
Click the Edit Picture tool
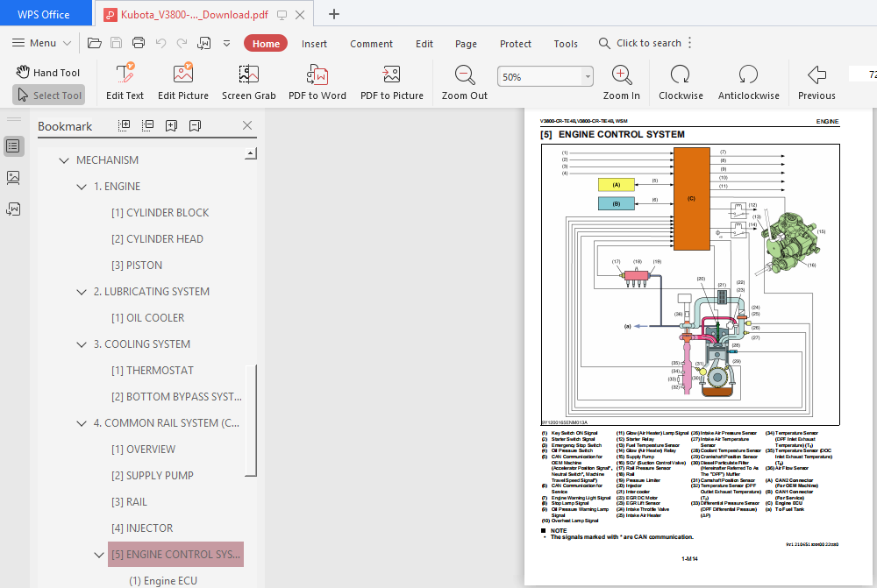(x=183, y=81)
